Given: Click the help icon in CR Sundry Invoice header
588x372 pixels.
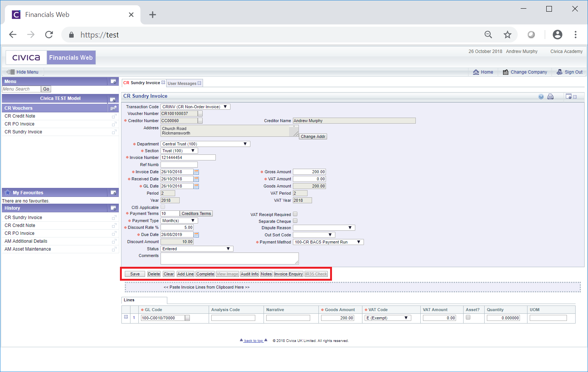Looking at the screenshot, I should (x=541, y=97).
